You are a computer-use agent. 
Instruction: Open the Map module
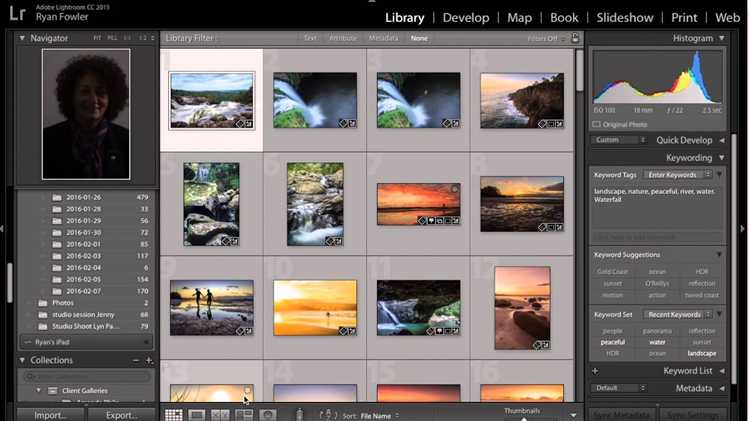pyautogui.click(x=519, y=18)
